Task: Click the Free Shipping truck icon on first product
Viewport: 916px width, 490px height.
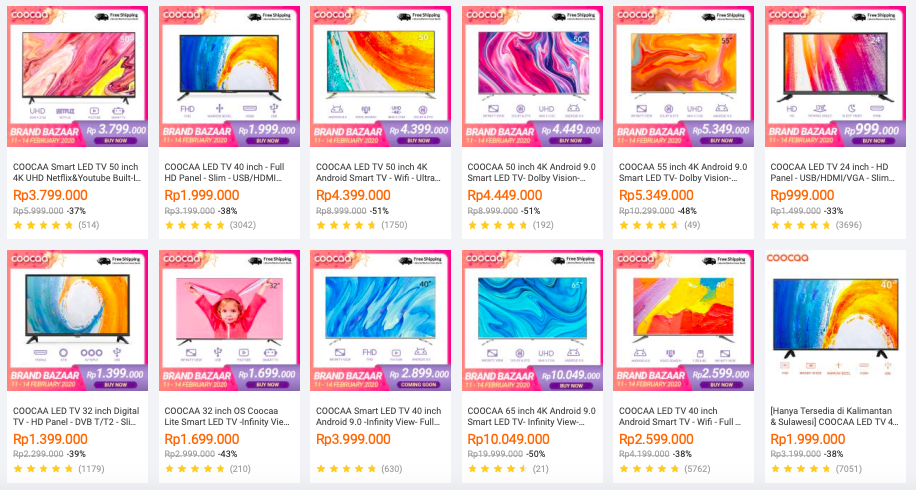Action: coord(103,17)
